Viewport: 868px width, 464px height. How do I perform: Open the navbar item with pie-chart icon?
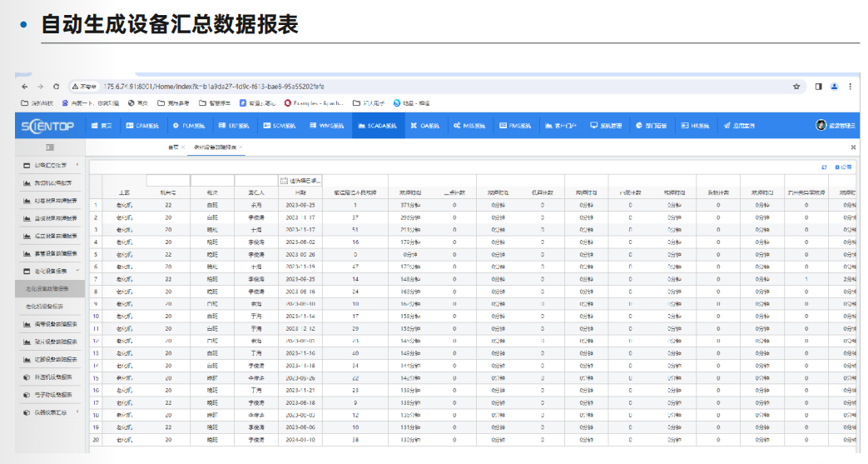[651, 126]
